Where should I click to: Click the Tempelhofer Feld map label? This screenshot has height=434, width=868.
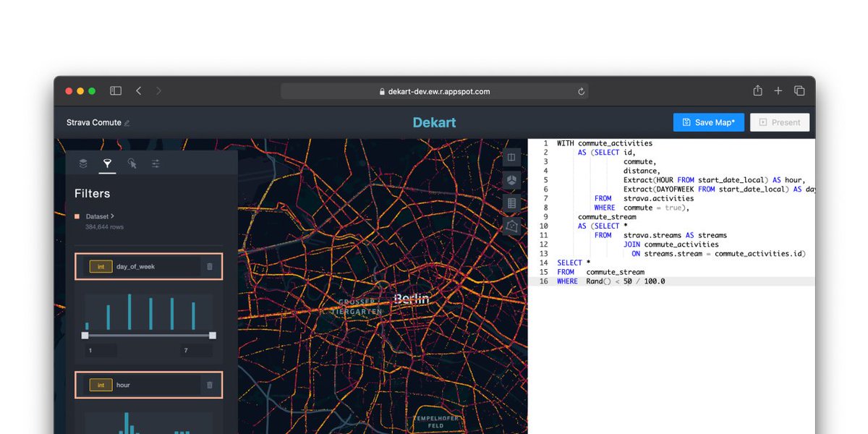point(436,422)
